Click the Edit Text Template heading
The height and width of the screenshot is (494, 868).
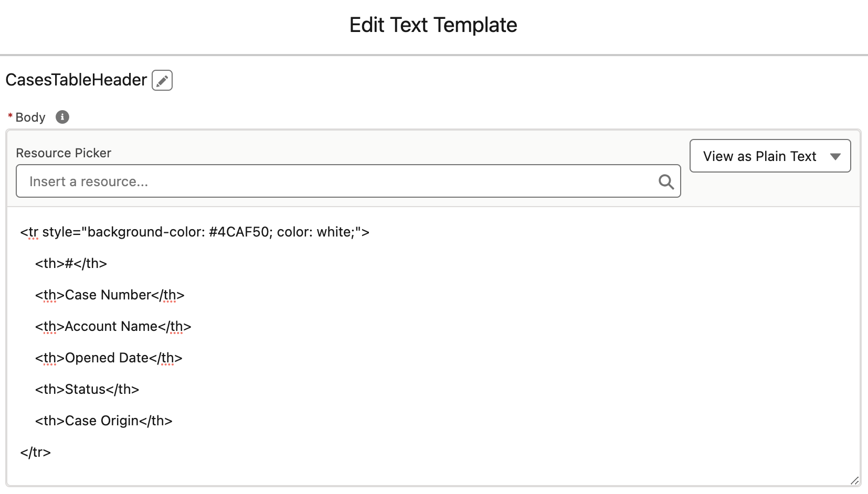(x=433, y=25)
